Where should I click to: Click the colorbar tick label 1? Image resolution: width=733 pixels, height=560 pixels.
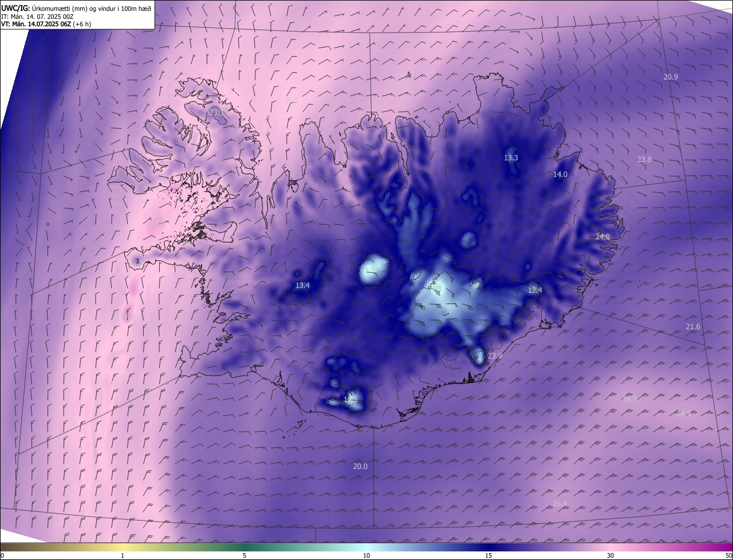[x=123, y=556]
